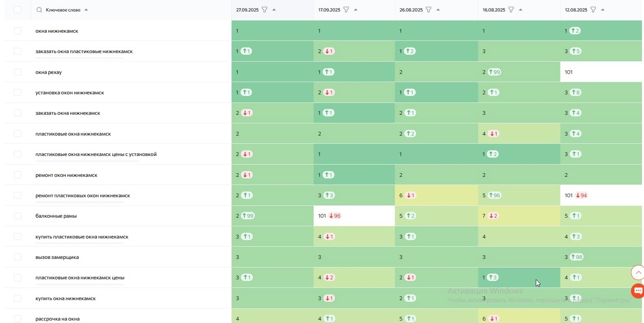Click the '5 ↑96' cell for ремонт пластиковых окон

(519, 195)
